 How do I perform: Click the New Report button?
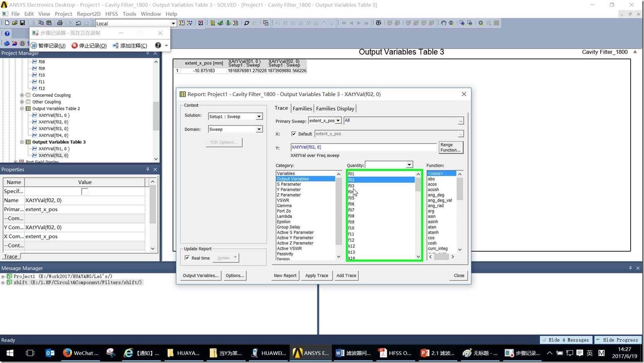[x=285, y=276]
